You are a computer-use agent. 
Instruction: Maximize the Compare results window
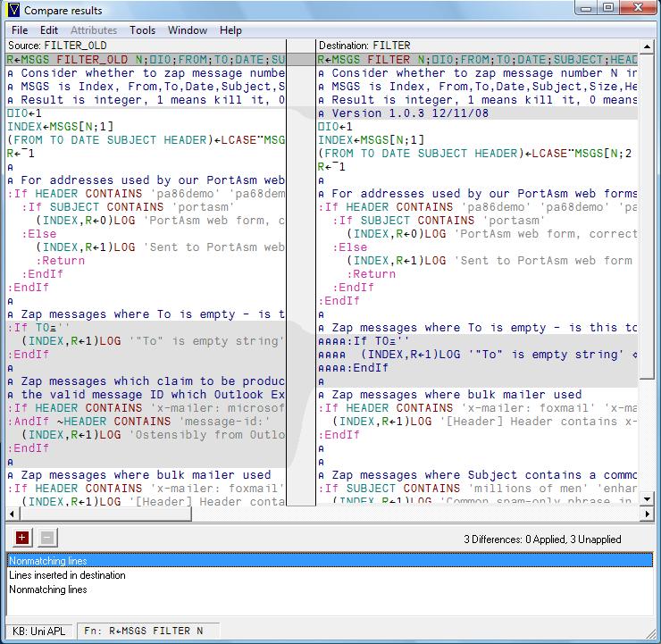pyautogui.click(x=610, y=8)
